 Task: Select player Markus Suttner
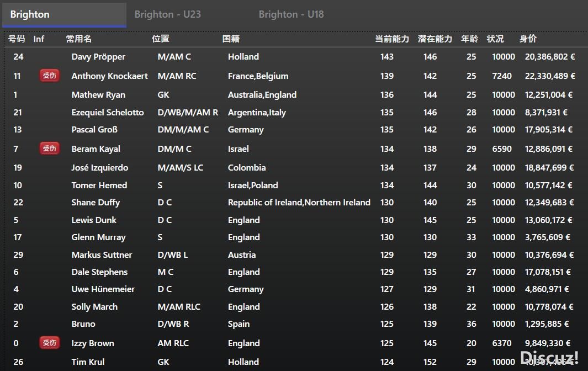[102, 255]
